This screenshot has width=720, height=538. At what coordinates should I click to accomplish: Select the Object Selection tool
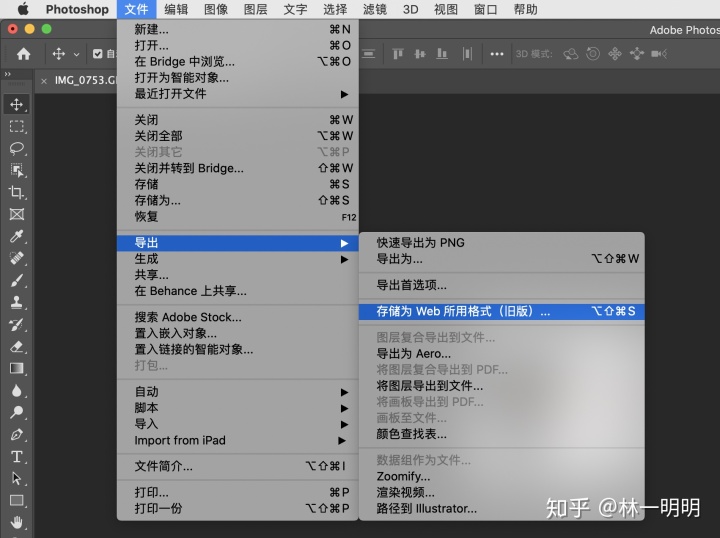(x=17, y=170)
